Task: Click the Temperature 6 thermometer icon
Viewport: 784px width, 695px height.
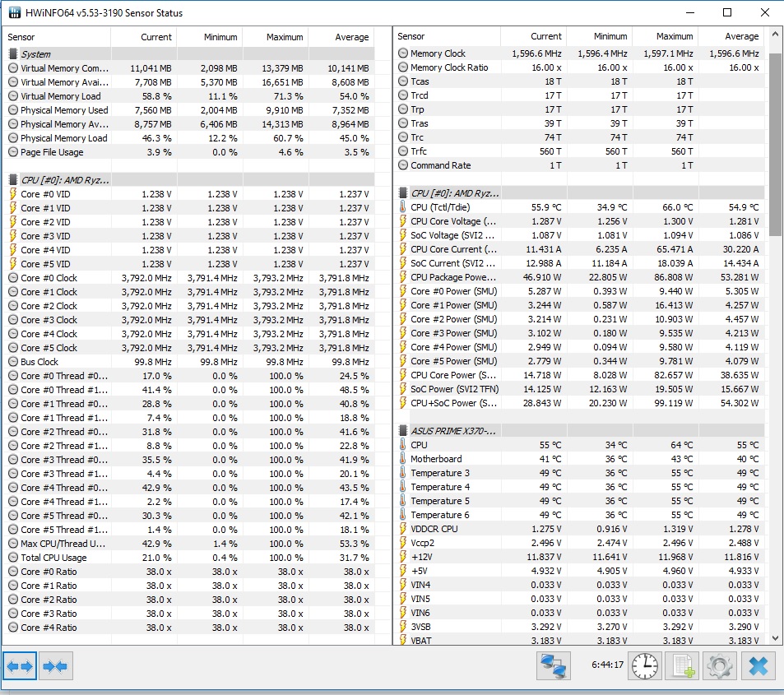Action: pyautogui.click(x=403, y=515)
